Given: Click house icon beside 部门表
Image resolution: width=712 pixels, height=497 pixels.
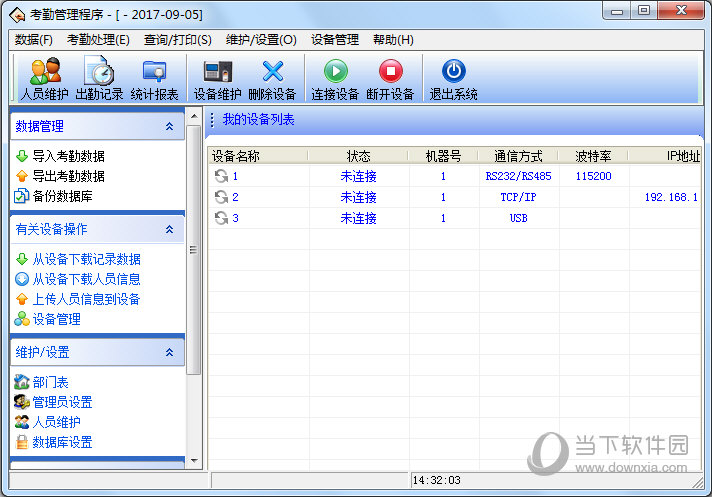Looking at the screenshot, I should click(22, 382).
